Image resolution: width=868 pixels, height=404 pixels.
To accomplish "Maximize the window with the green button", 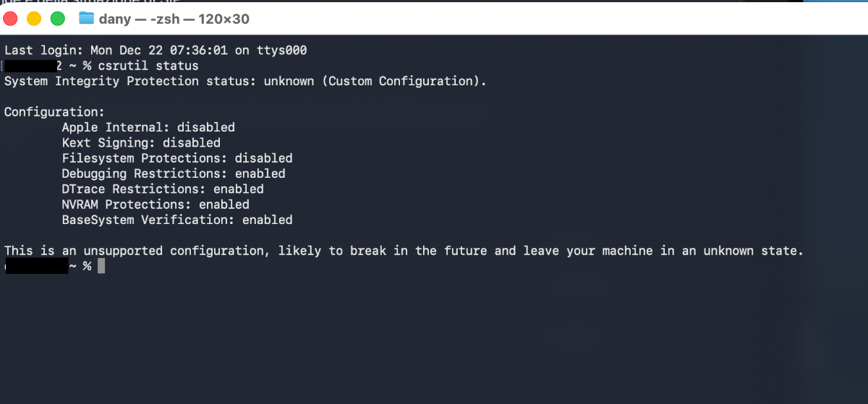I will pyautogui.click(x=57, y=19).
